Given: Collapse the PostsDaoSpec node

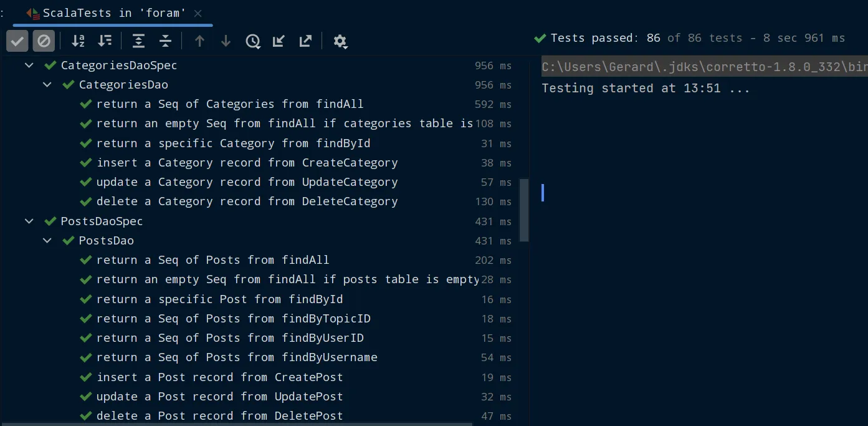Looking at the screenshot, I should 29,221.
